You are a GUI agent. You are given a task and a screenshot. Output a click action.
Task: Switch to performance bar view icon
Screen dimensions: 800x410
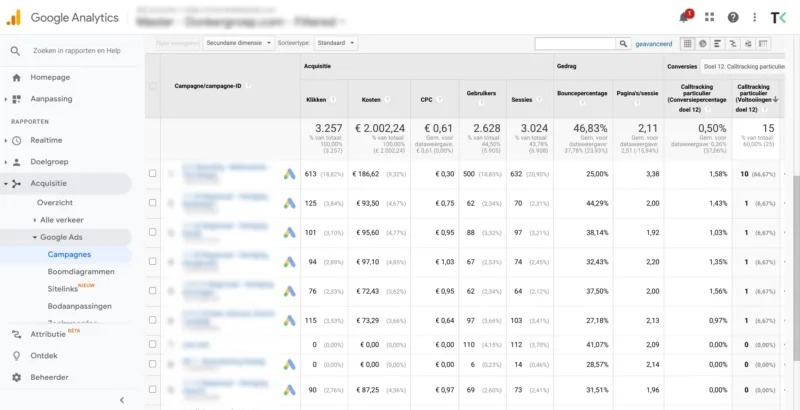(x=717, y=44)
